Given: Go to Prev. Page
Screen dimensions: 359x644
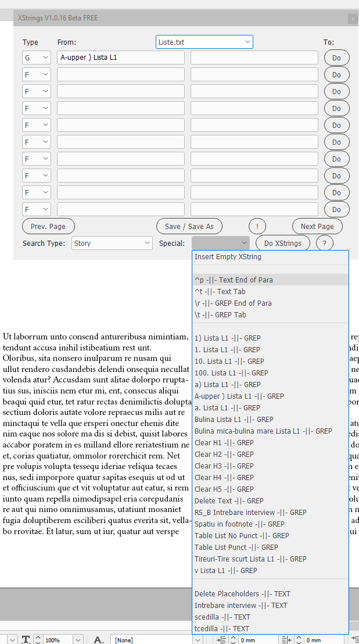Looking at the screenshot, I should [48, 226].
